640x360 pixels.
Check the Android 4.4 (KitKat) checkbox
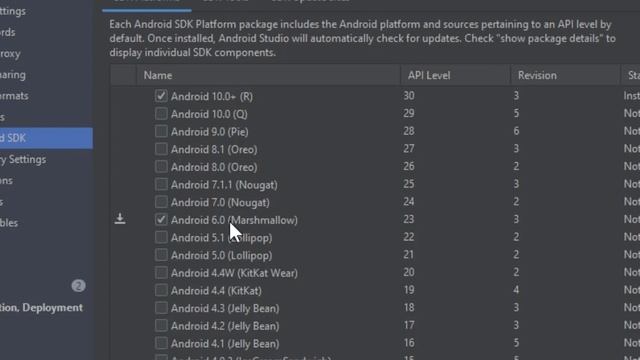[x=161, y=290]
